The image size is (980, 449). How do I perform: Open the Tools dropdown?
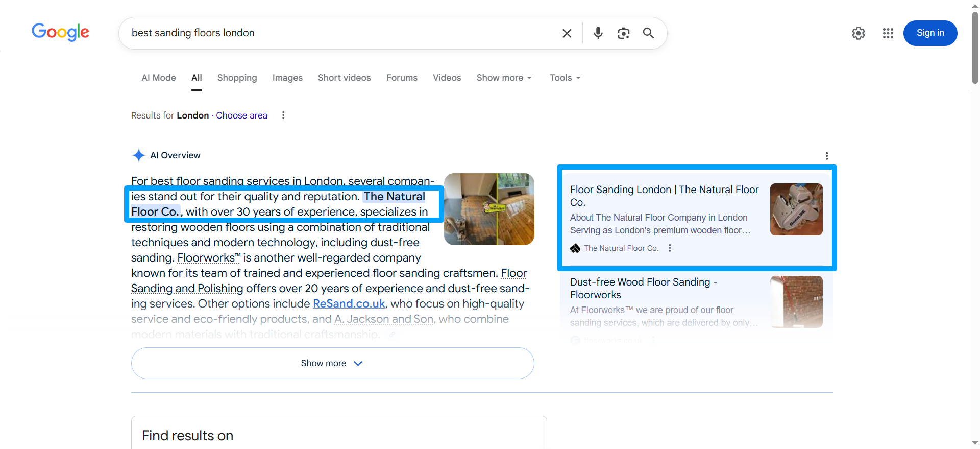[565, 78]
